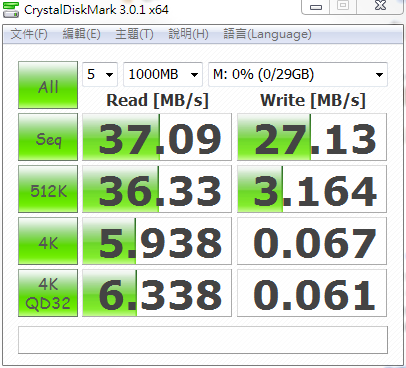406x368 pixels.
Task: Open the 1000MB test size dropdown
Action: tap(163, 74)
